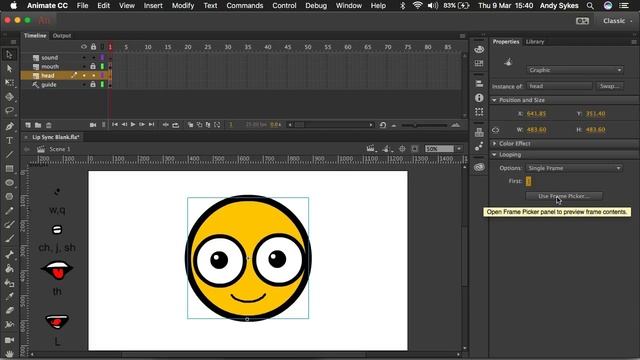Select the Free Transform tool
Viewport: 640px width, 360px height.
point(9,82)
